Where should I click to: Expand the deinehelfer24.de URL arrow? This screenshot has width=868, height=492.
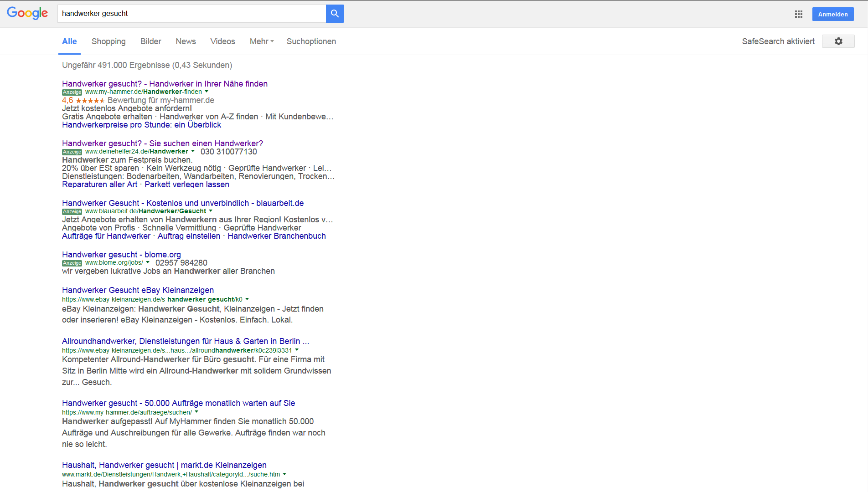point(193,151)
